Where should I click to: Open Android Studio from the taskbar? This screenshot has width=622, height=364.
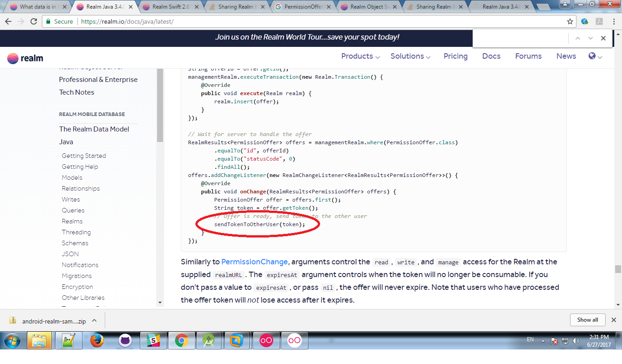pos(209,340)
